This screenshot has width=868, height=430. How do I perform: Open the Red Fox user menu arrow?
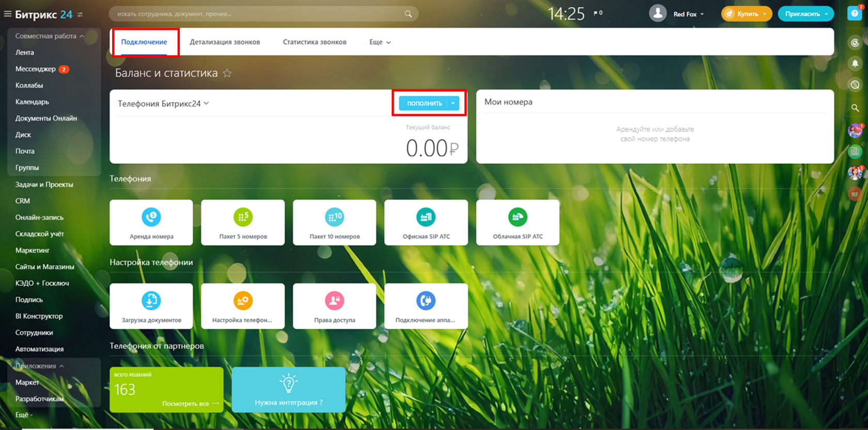coord(702,14)
